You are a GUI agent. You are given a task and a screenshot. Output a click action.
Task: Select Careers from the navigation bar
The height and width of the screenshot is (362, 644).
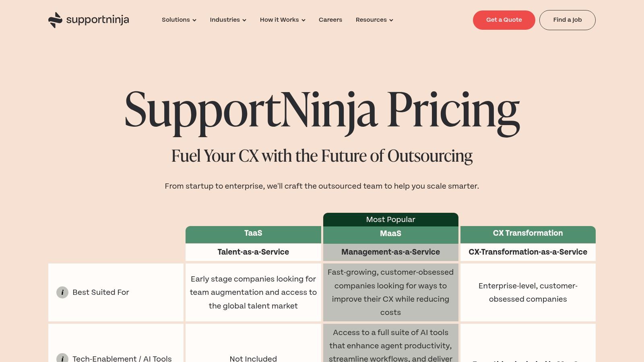(330, 20)
